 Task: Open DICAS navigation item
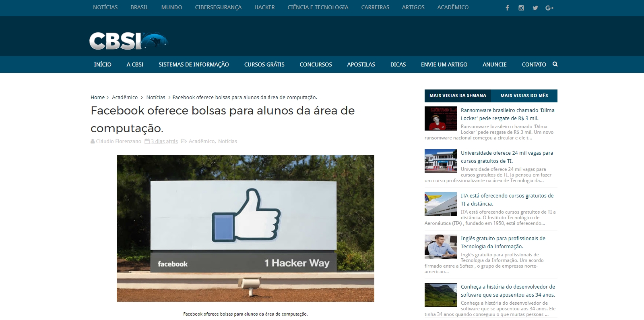[398, 64]
